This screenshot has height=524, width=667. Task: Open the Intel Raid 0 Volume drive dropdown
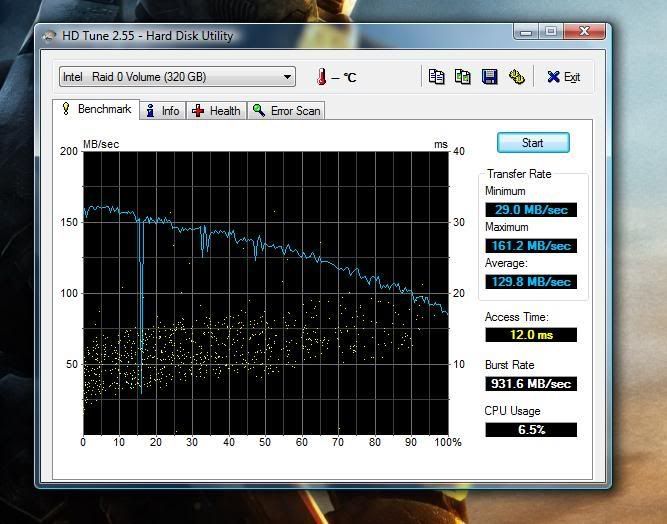[x=177, y=77]
